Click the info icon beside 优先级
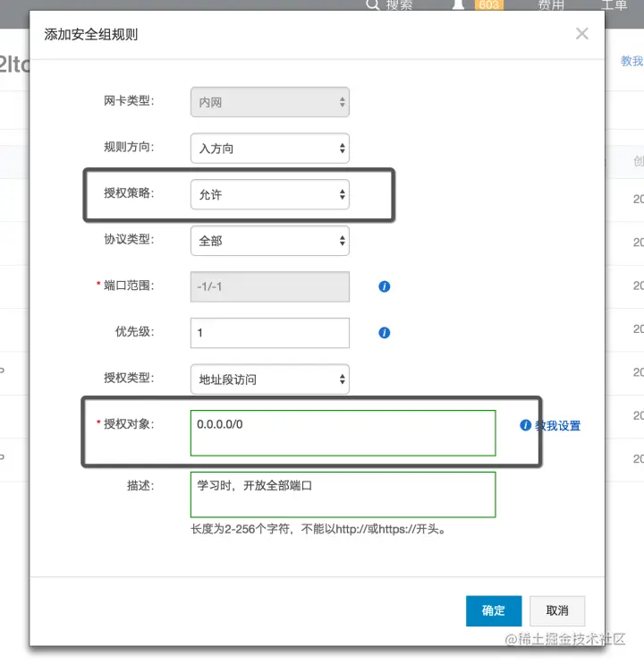The image size is (644, 665). [384, 333]
